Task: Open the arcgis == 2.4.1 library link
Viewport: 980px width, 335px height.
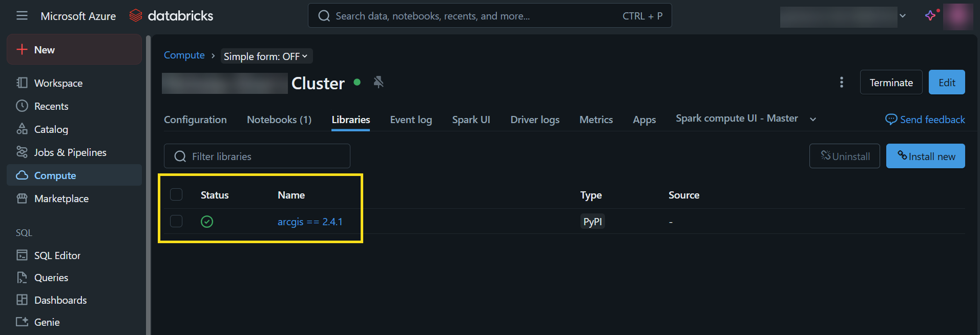Action: 310,222
